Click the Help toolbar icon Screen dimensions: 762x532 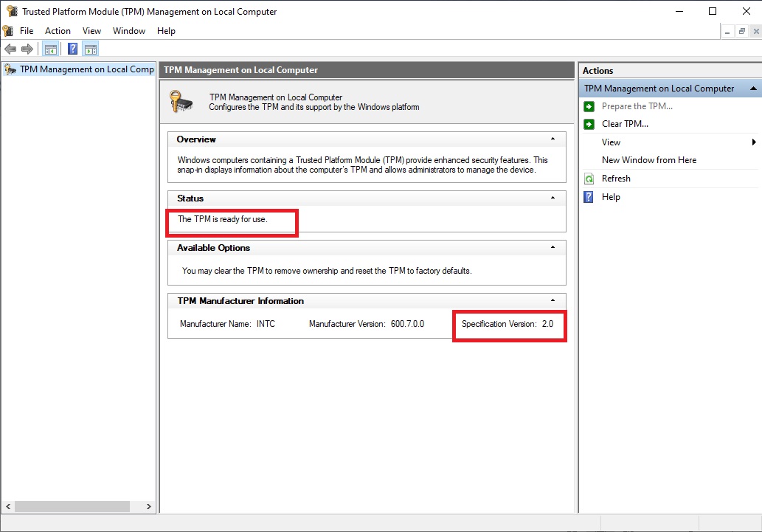tap(72, 49)
